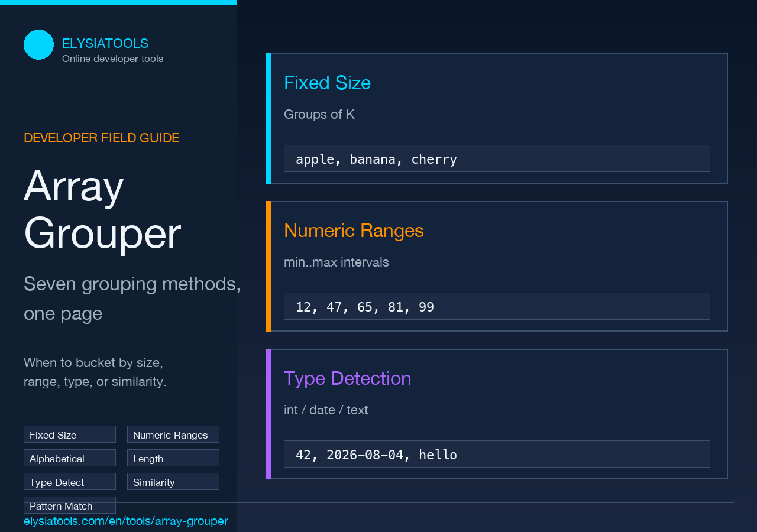Select the Numeric Ranges tag
This screenshot has width=757, height=532.
point(173,434)
